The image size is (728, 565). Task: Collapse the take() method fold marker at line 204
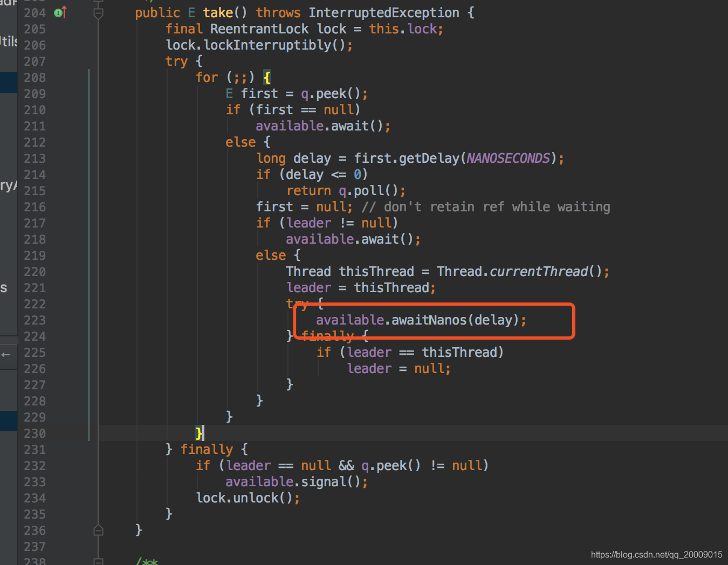(x=98, y=13)
